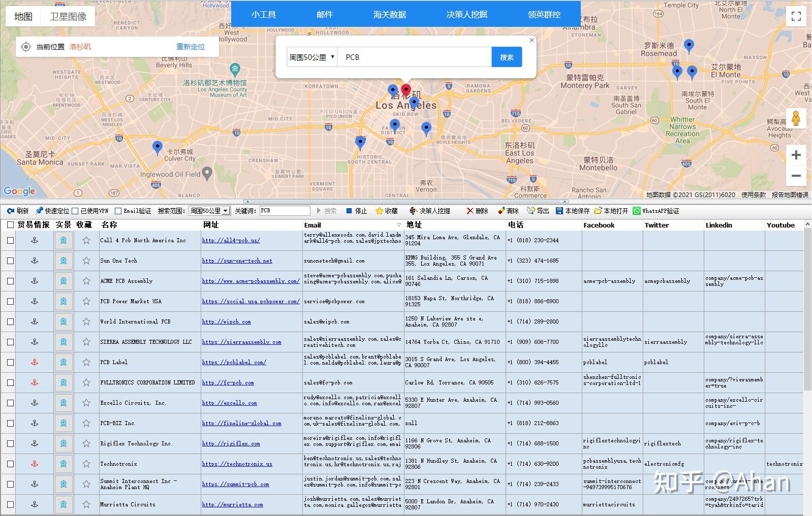The image size is (812, 516).
Task: Click the 快速定位 pin icon
Action: tap(39, 211)
